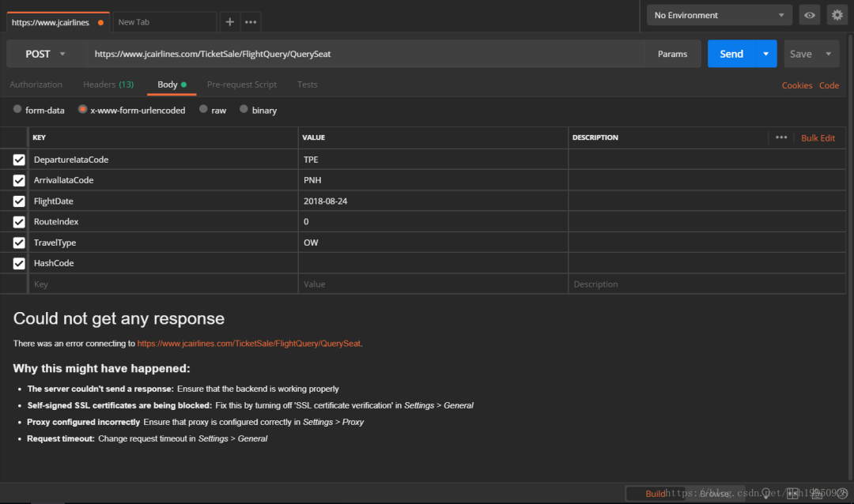Viewport: 854px width, 504px height.
Task: Click the TravelType key cell
Action: (x=163, y=243)
